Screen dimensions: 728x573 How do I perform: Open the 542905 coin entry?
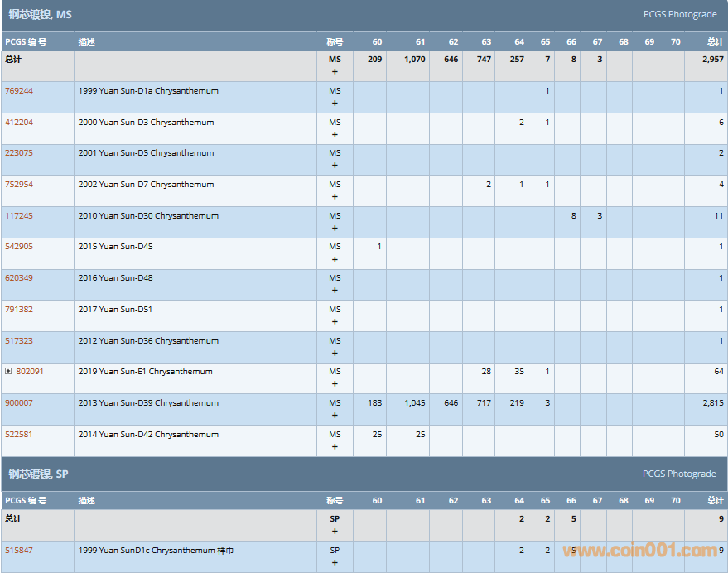click(19, 247)
